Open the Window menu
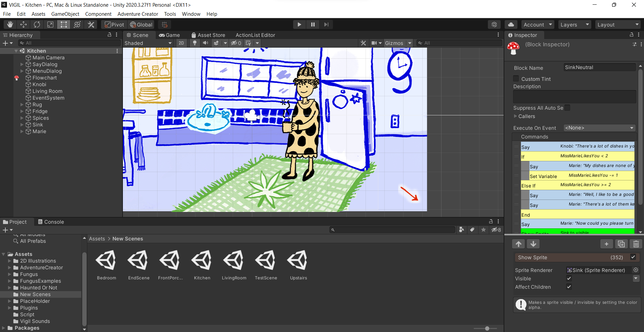The height and width of the screenshot is (332, 644). pyautogui.click(x=191, y=14)
